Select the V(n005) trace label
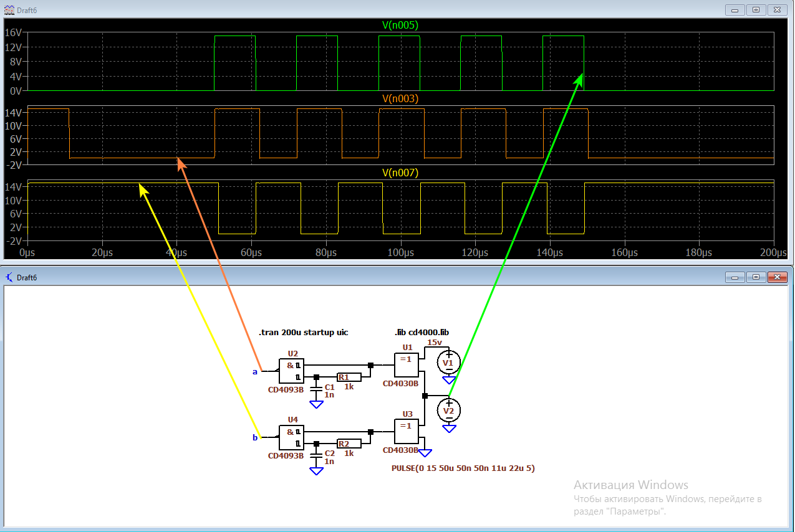This screenshot has height=532, width=795. (398, 25)
